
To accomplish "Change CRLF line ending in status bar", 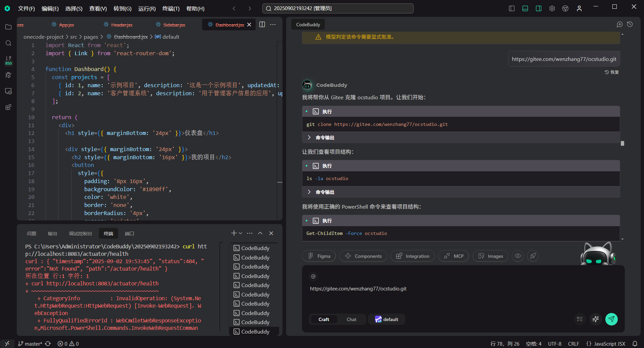I will [574, 344].
